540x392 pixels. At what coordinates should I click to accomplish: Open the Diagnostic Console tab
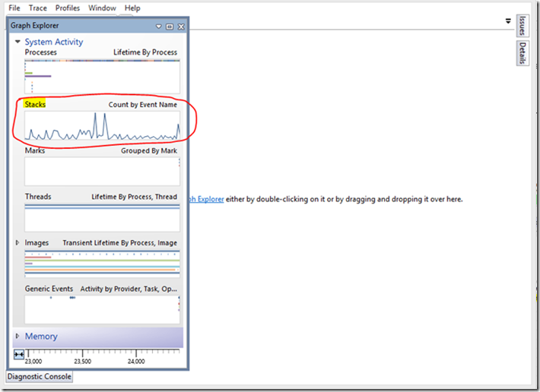point(40,377)
